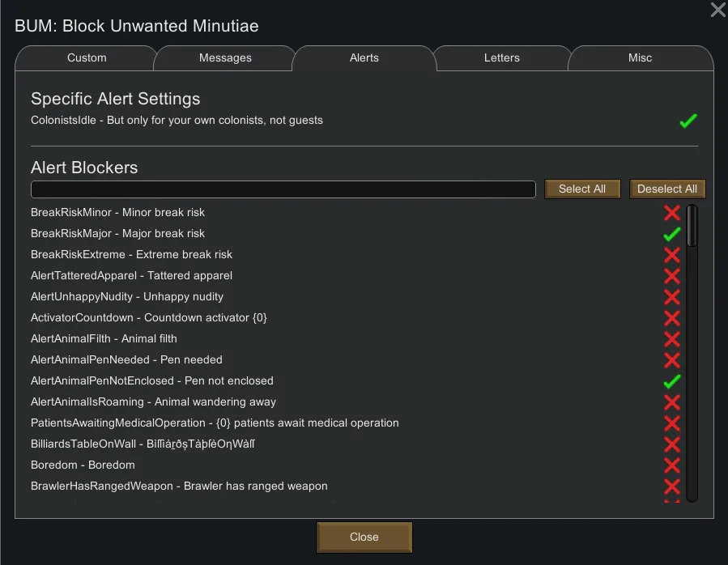Uncheck the AlertAnimalPenNotEnclosed checkmark

tap(671, 381)
